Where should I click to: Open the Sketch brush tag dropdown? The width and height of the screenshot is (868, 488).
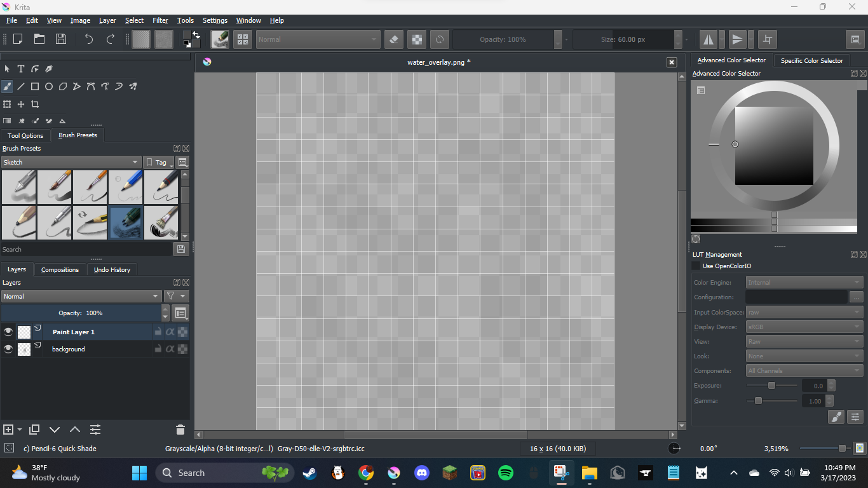71,162
